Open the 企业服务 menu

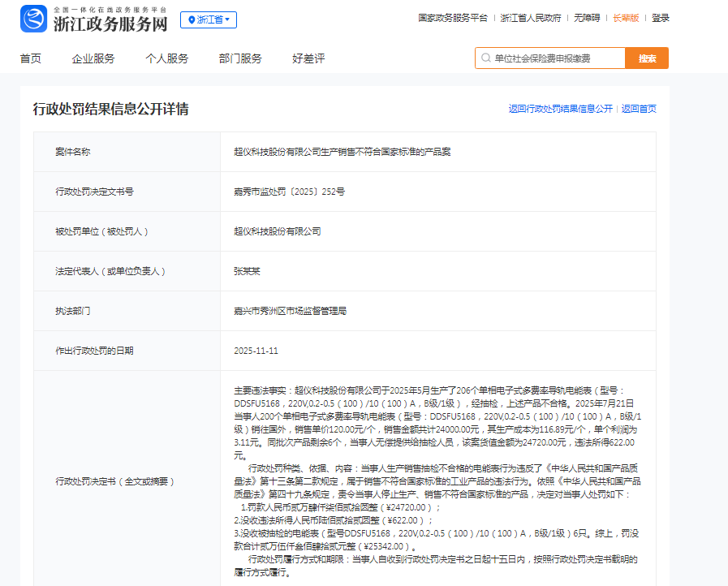93,58
